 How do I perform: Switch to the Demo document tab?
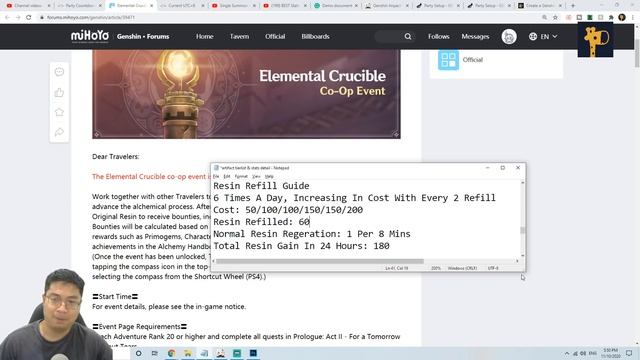pos(336,6)
